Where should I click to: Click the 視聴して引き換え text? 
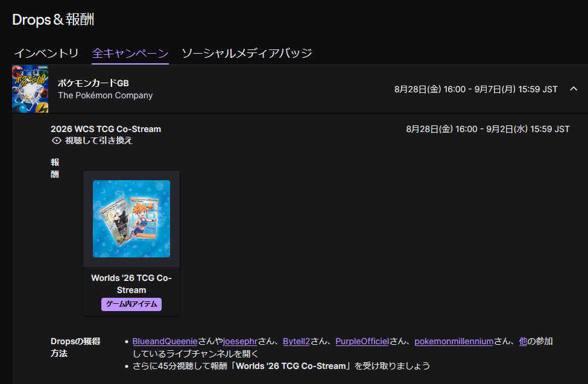point(99,140)
